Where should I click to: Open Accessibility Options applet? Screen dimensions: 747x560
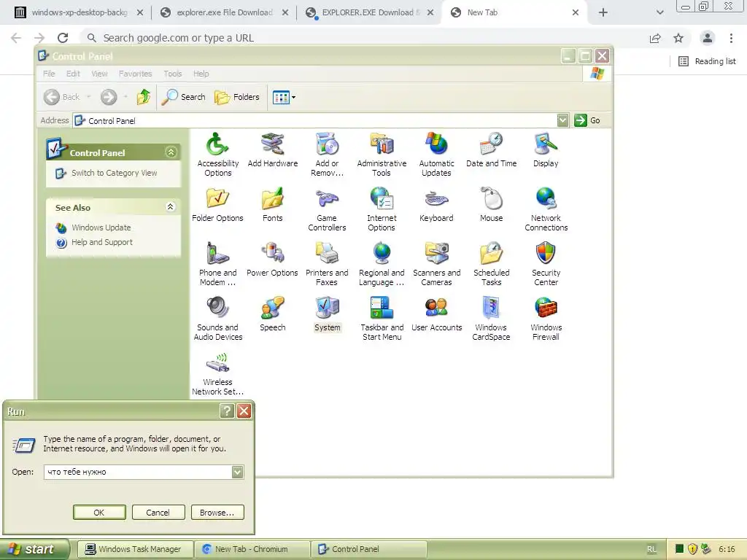[217, 155]
